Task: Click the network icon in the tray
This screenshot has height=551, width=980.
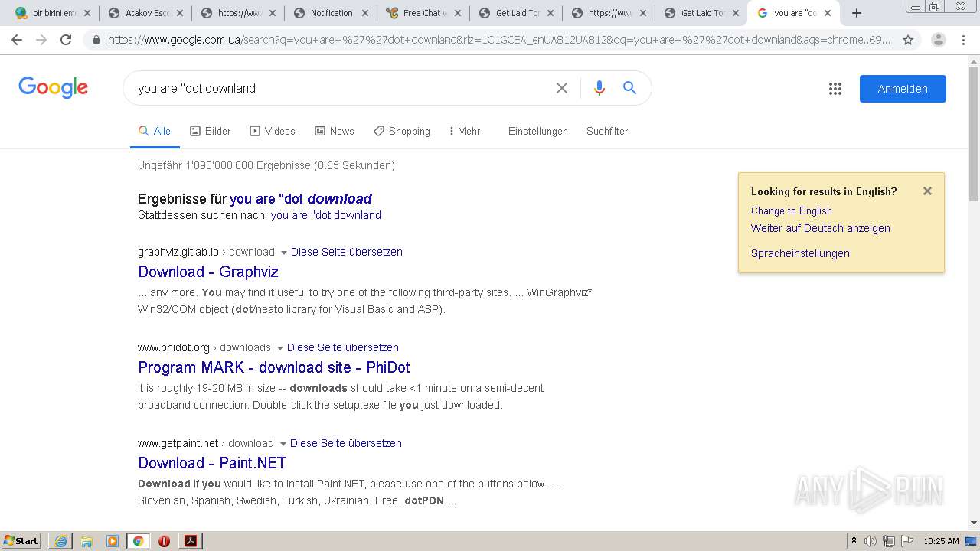Action: tap(889, 541)
